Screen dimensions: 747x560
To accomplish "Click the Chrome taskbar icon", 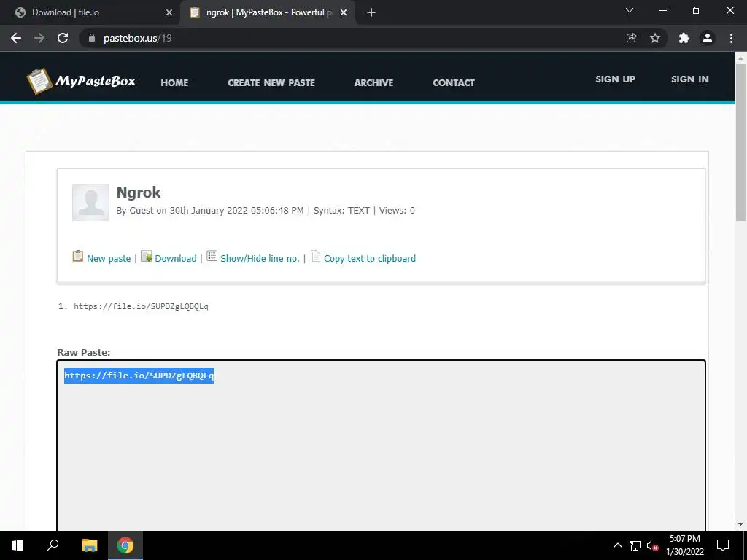I will tap(125, 545).
